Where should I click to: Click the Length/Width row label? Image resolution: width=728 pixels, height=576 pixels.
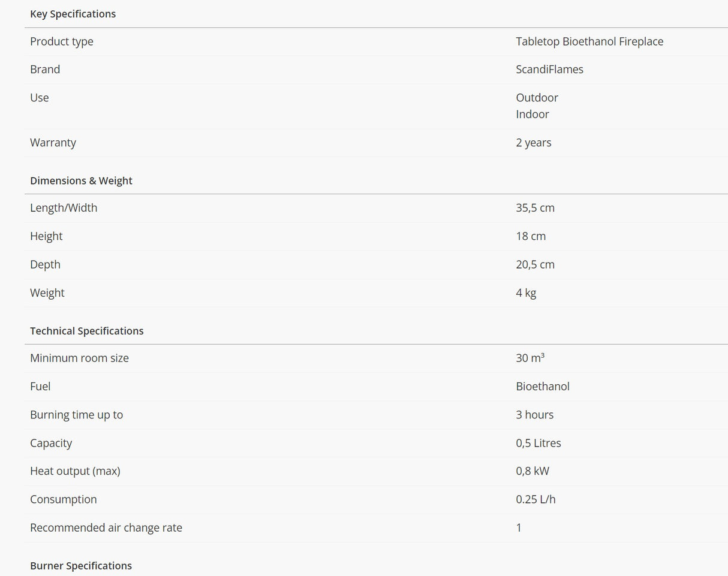click(x=64, y=208)
